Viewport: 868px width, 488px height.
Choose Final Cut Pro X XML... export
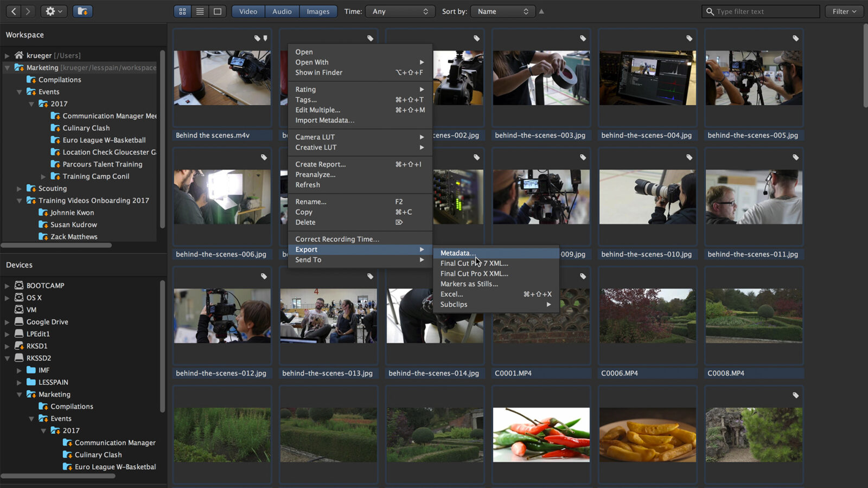pyautogui.click(x=496, y=273)
